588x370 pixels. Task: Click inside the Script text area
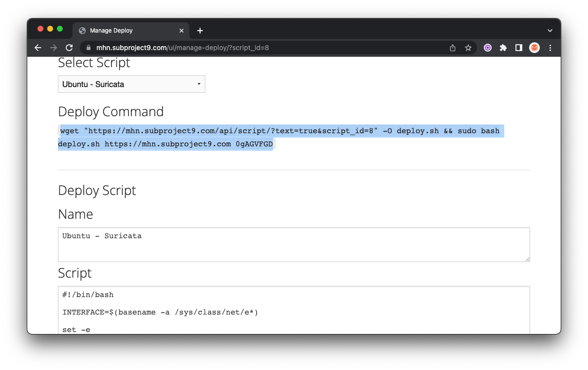coord(294,310)
